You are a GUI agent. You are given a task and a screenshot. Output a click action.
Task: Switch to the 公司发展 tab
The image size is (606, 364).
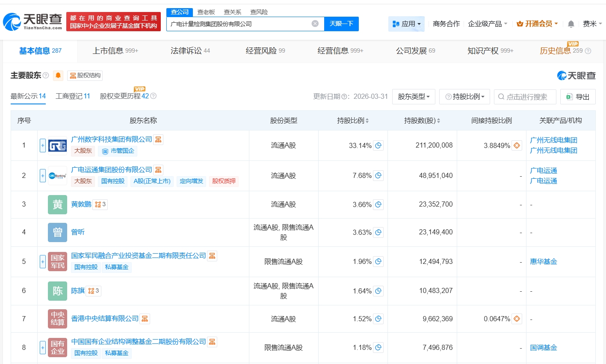pyautogui.click(x=416, y=51)
